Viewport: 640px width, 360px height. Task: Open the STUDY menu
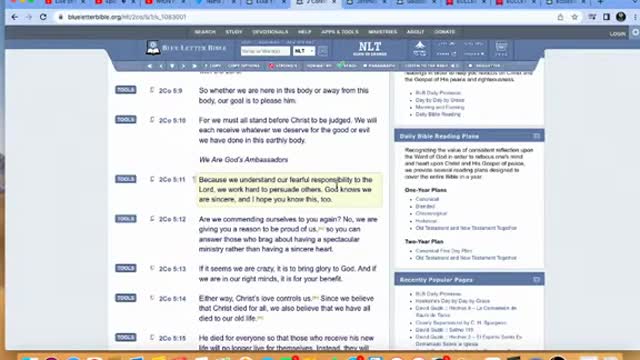click(234, 32)
